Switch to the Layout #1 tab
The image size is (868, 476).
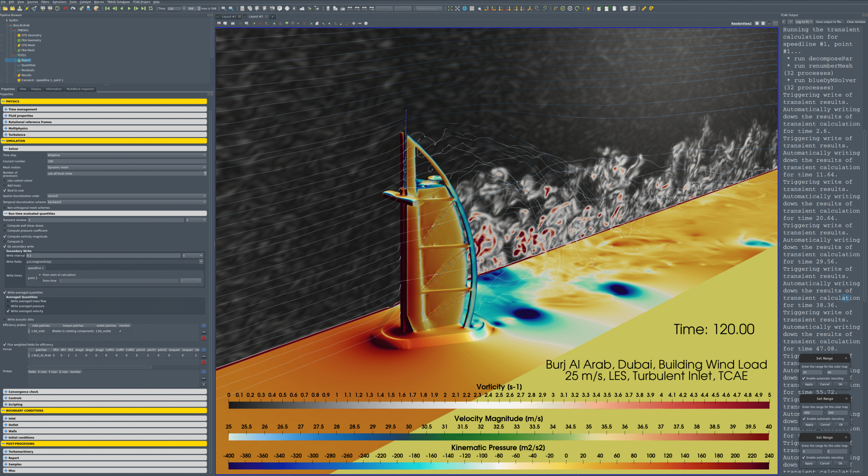coord(229,17)
